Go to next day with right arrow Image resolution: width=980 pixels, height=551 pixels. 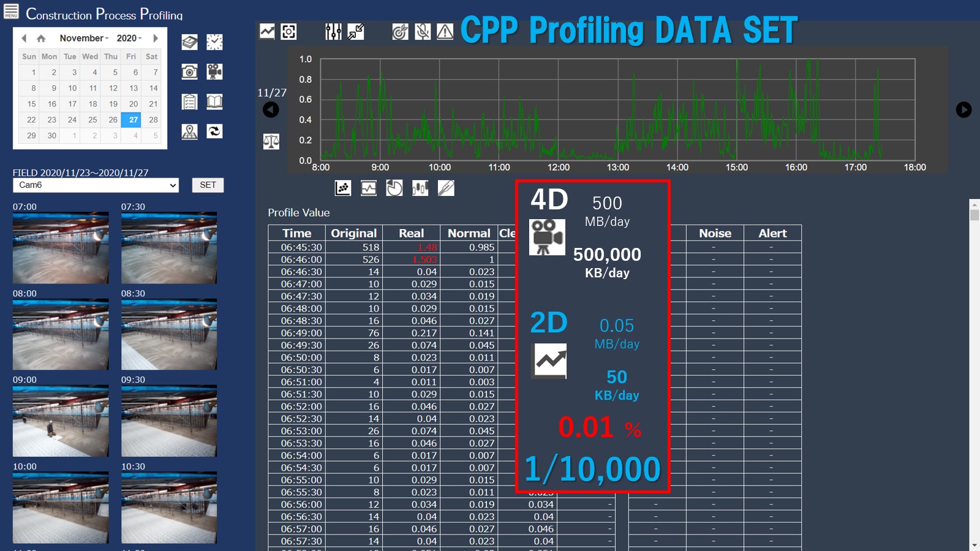[x=963, y=110]
